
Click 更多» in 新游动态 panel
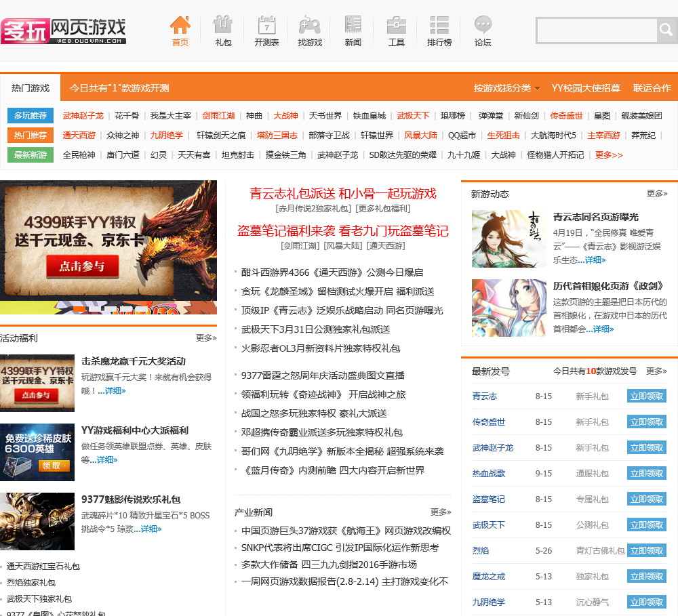point(657,194)
